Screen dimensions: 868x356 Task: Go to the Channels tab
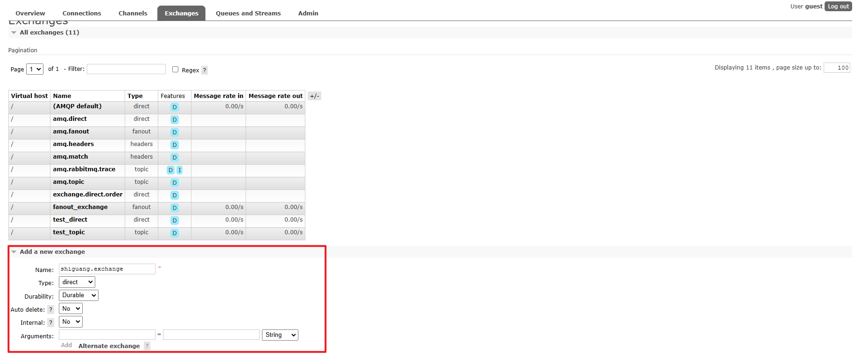point(133,13)
